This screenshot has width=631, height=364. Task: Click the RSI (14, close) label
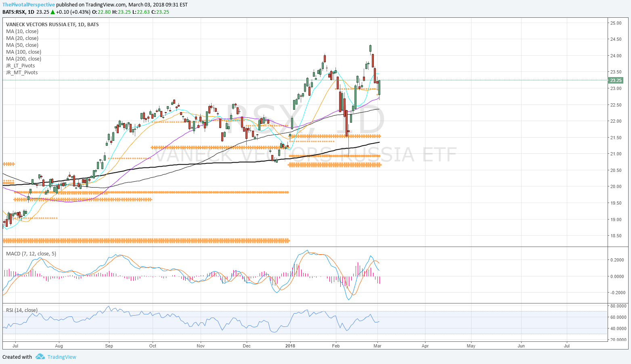click(x=22, y=310)
